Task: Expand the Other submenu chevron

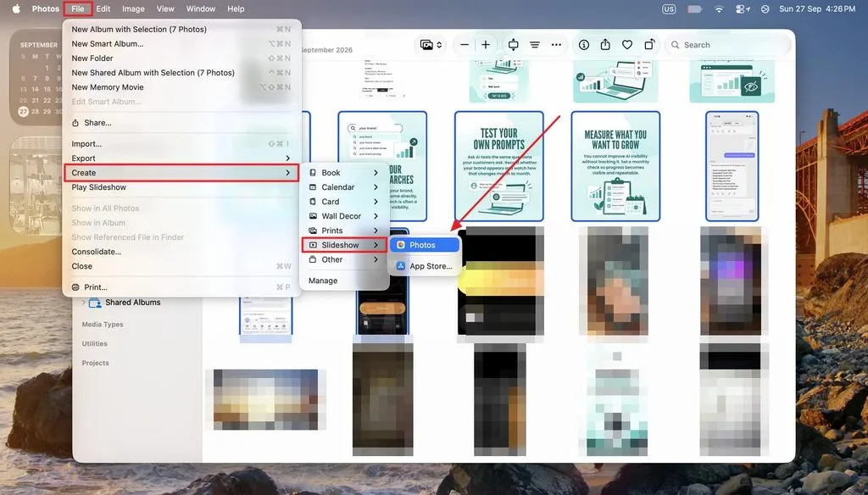Action: pyautogui.click(x=376, y=259)
